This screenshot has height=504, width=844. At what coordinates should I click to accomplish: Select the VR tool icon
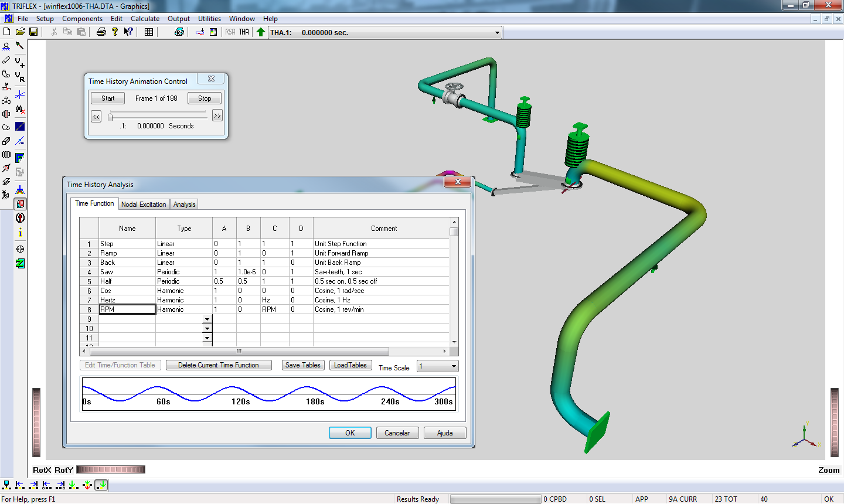[x=20, y=77]
